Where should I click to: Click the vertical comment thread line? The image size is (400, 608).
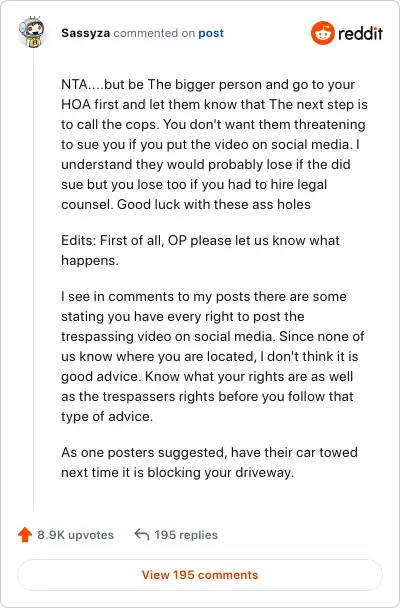click(x=33, y=279)
